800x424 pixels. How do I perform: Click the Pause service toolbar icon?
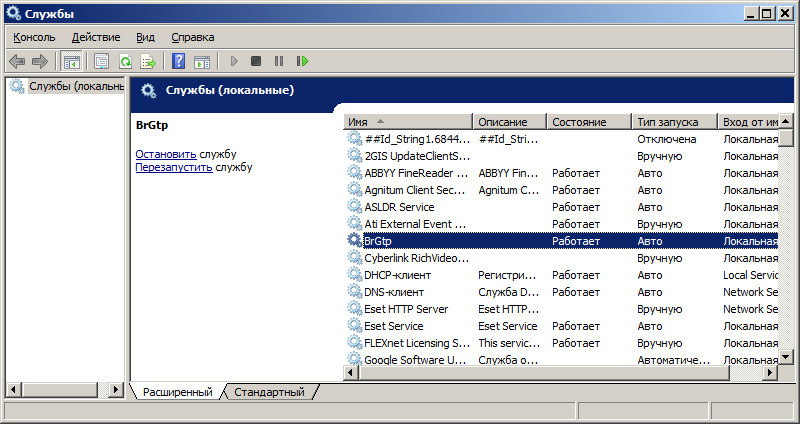pos(278,61)
